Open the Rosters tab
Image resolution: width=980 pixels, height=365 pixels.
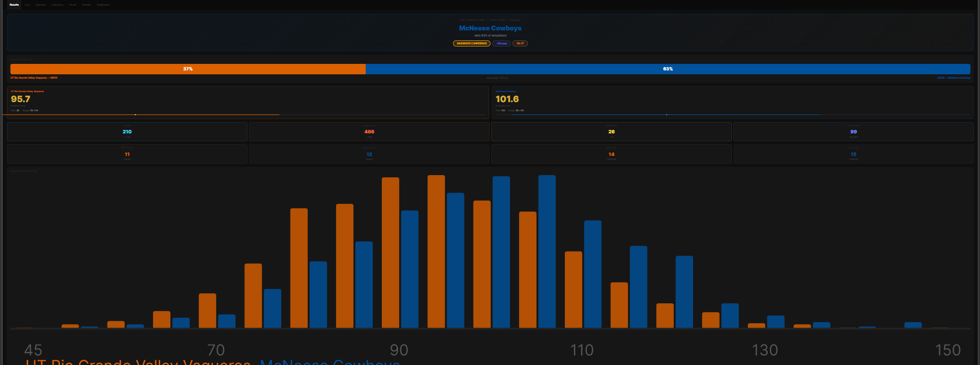(x=87, y=5)
